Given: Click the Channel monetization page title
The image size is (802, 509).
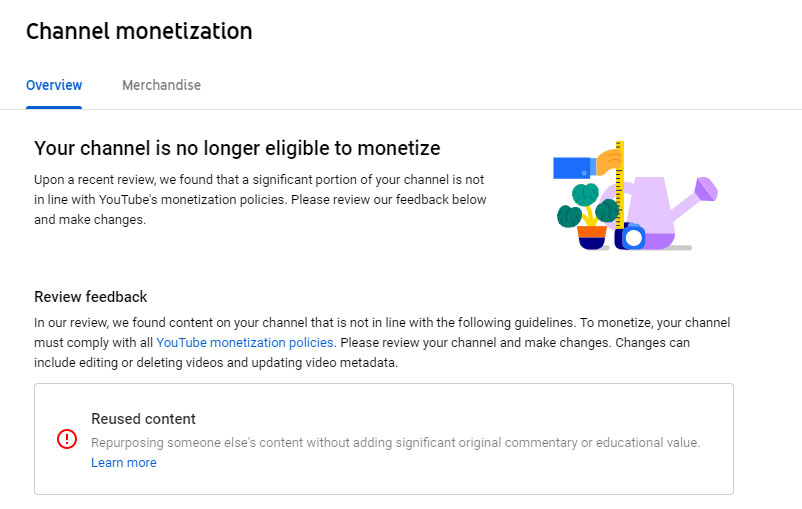Looking at the screenshot, I should click(x=139, y=31).
